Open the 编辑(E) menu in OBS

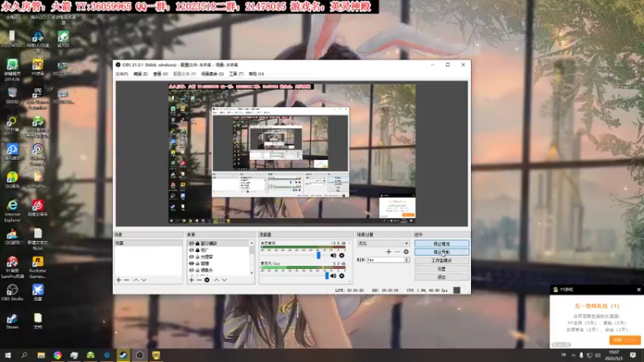140,74
